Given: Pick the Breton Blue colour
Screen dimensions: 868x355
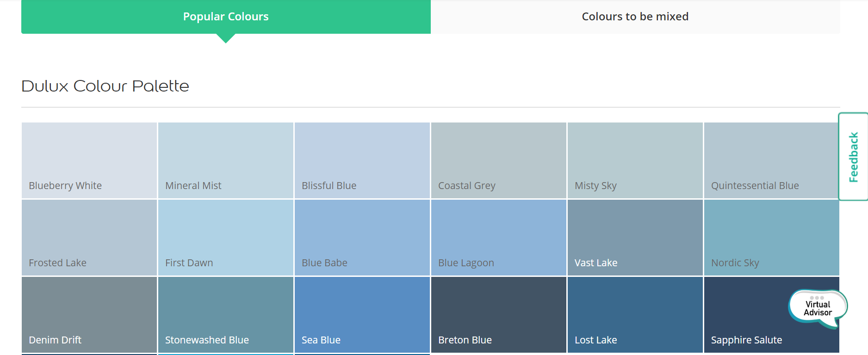Looking at the screenshot, I should click(x=499, y=315).
